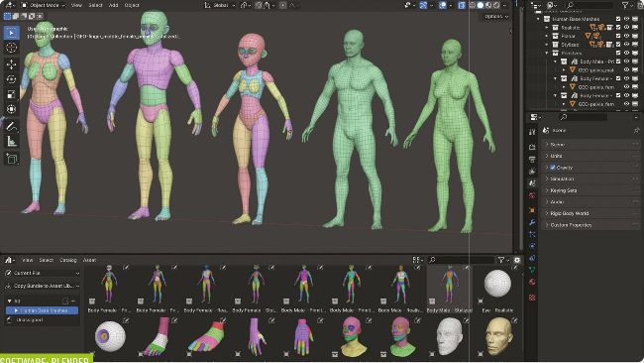Expand the Keying Sets panel
The width and height of the screenshot is (644, 363).
pyautogui.click(x=590, y=190)
